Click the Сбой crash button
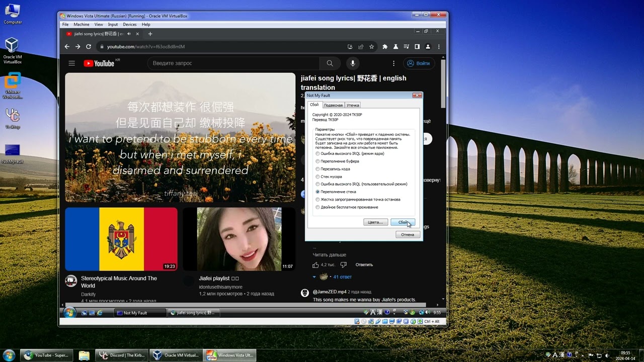 point(403,222)
